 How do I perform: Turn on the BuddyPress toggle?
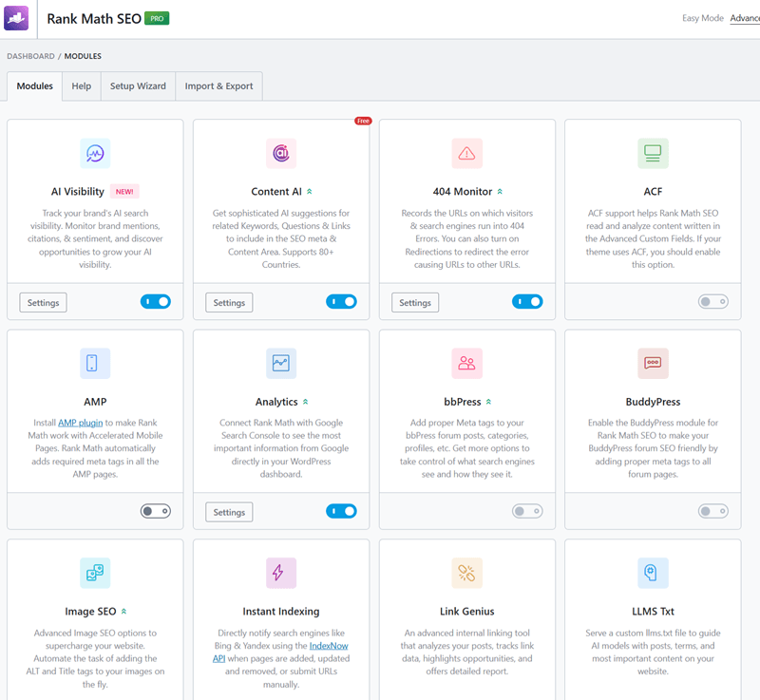[x=713, y=511]
